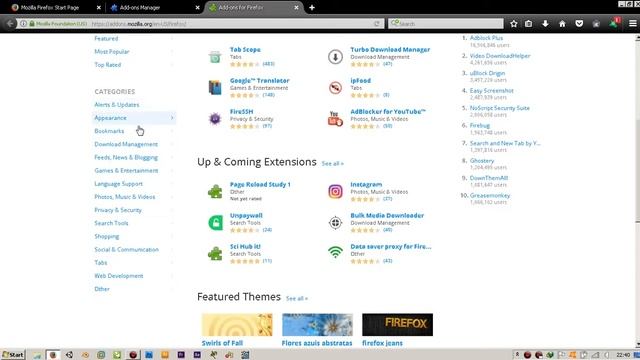Click the Tab Scope add-on icon
Viewport: 640px width, 360px height.
(x=215, y=56)
